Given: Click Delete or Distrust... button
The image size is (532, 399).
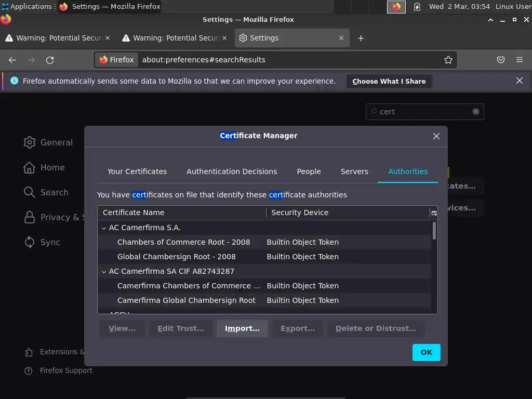Looking at the screenshot, I should pos(376,328).
